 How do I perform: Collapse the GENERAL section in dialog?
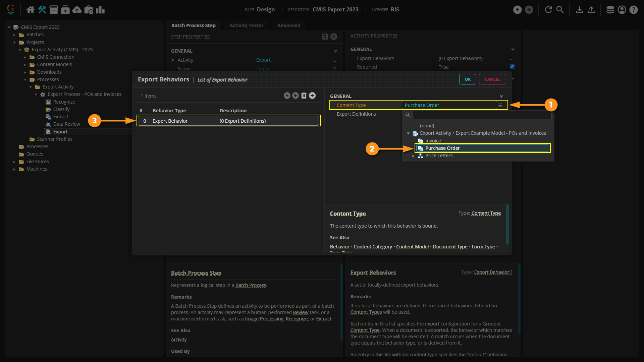(x=501, y=96)
